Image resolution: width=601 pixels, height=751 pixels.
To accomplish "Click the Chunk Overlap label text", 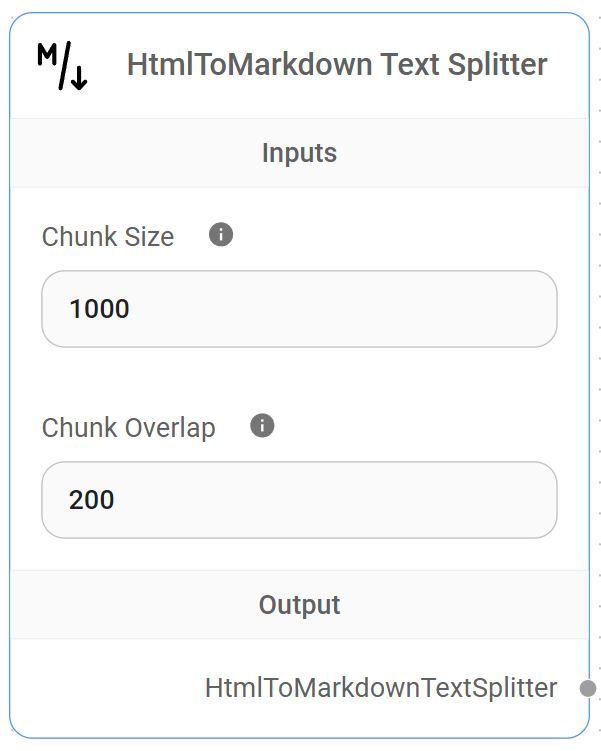I will [x=128, y=428].
